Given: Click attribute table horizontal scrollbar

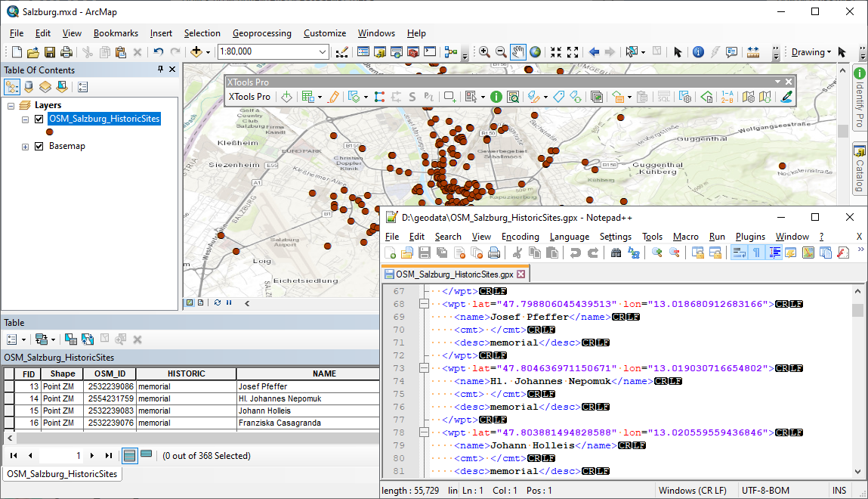Looking at the screenshot, I should (x=197, y=438).
